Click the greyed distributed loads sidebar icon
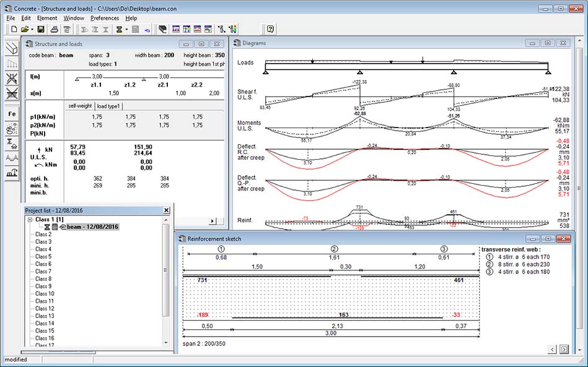Image resolution: width=588 pixels, height=367 pixels. pos(12,64)
